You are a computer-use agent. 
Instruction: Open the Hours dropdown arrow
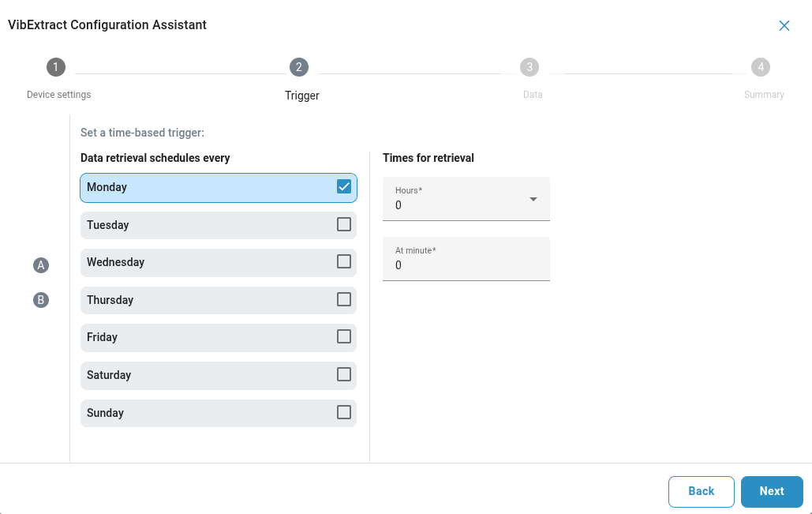point(533,199)
